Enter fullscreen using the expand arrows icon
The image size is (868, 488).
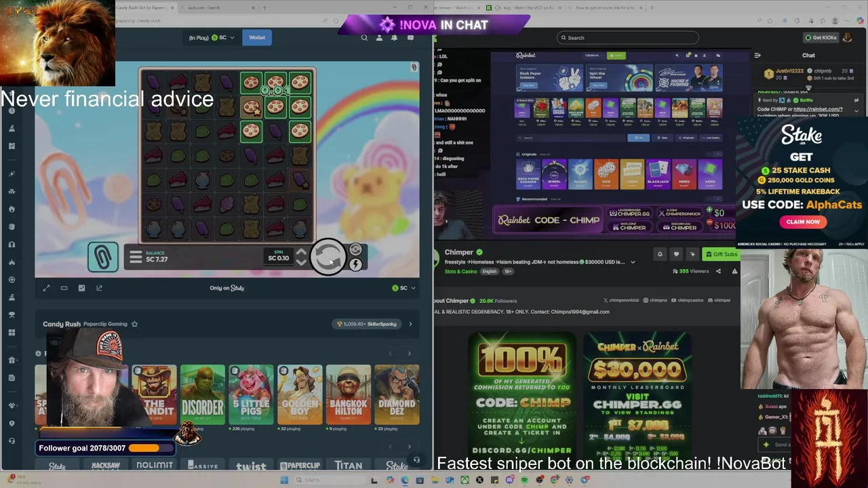tap(47, 288)
